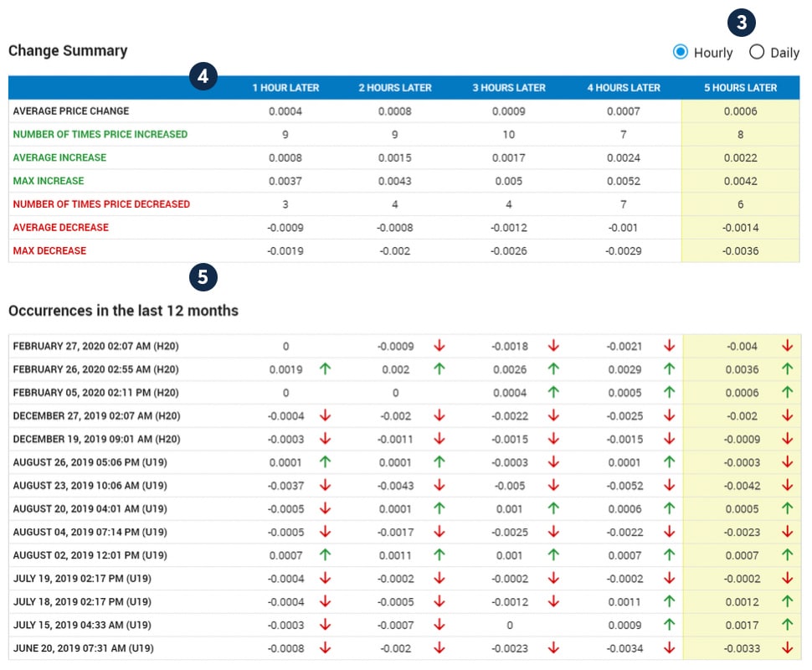812x670 pixels.
Task: Click red down arrow in February 27 5-hour cell
Action: point(787,345)
